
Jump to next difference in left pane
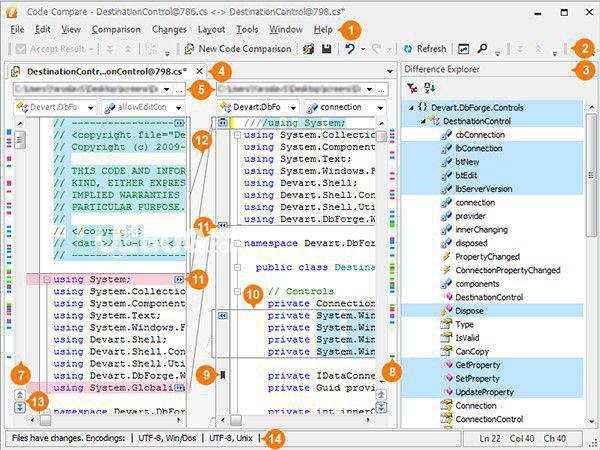(x=20, y=408)
